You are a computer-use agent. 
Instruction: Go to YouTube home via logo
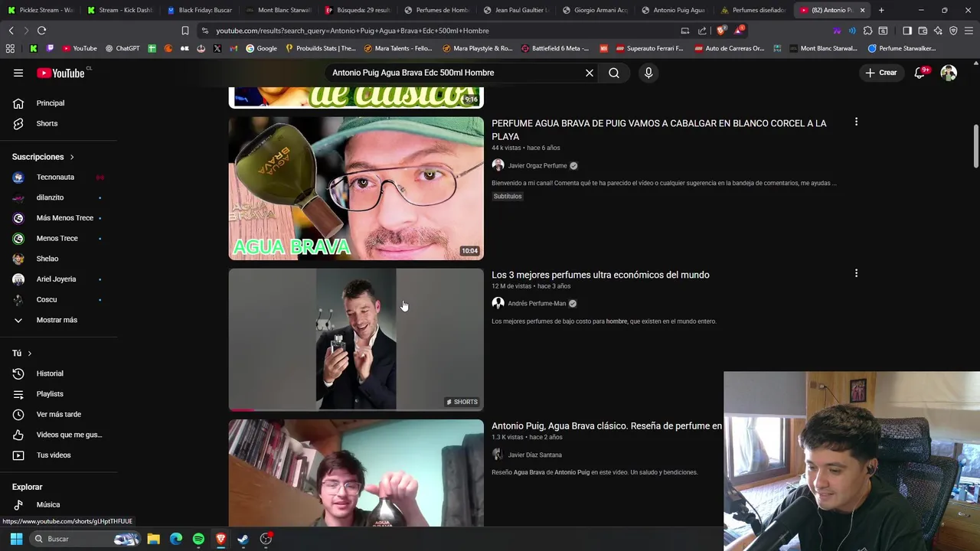pos(60,73)
